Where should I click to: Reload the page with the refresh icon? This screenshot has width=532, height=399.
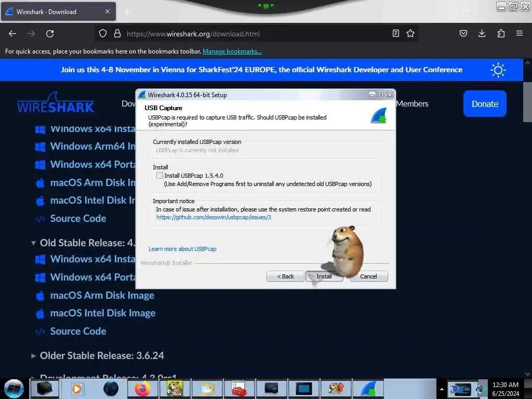pos(50,34)
